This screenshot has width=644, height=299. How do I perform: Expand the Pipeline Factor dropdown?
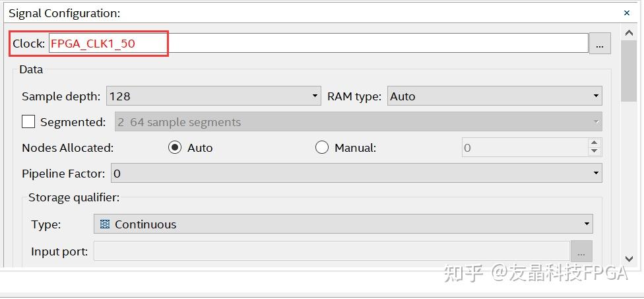[356, 174]
